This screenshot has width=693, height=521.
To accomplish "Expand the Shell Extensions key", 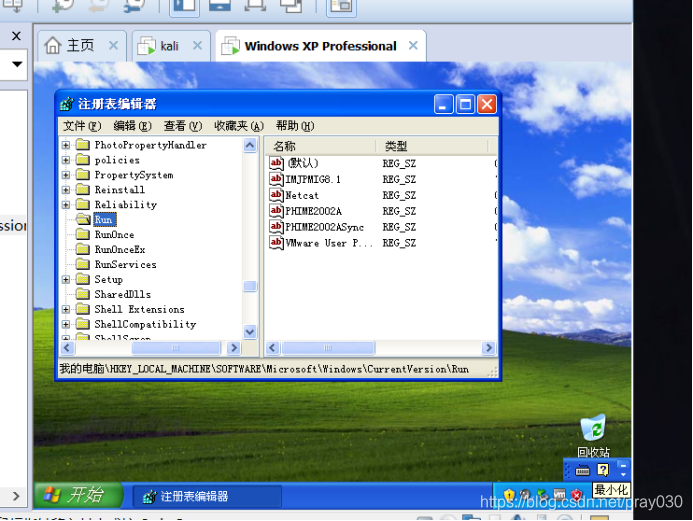I will [x=66, y=309].
